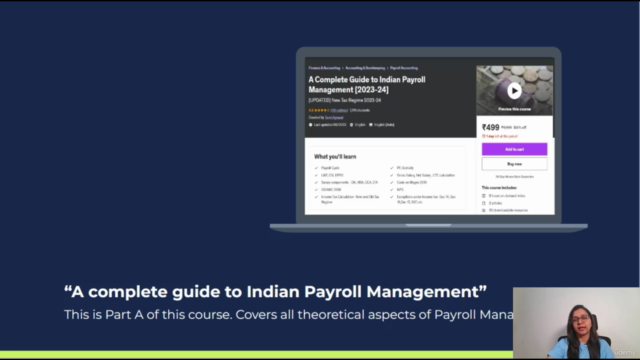
Task: Open the Payroll Accounting breadcrumb
Action: [404, 68]
